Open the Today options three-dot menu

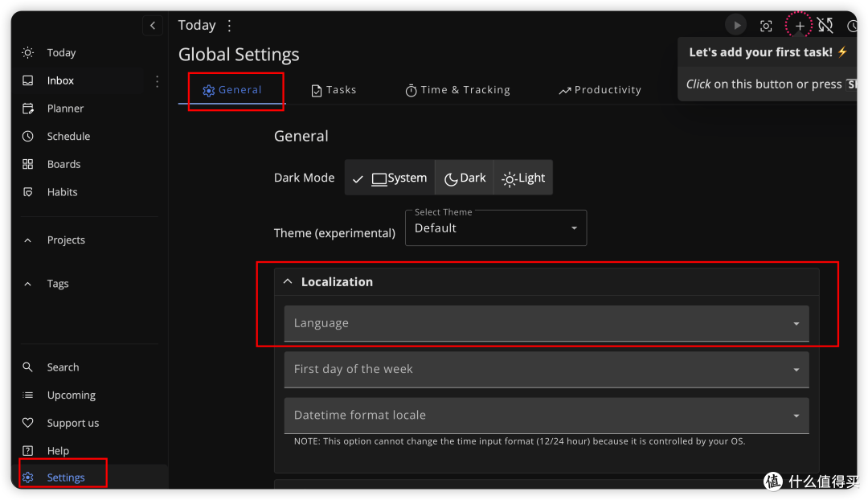(229, 26)
